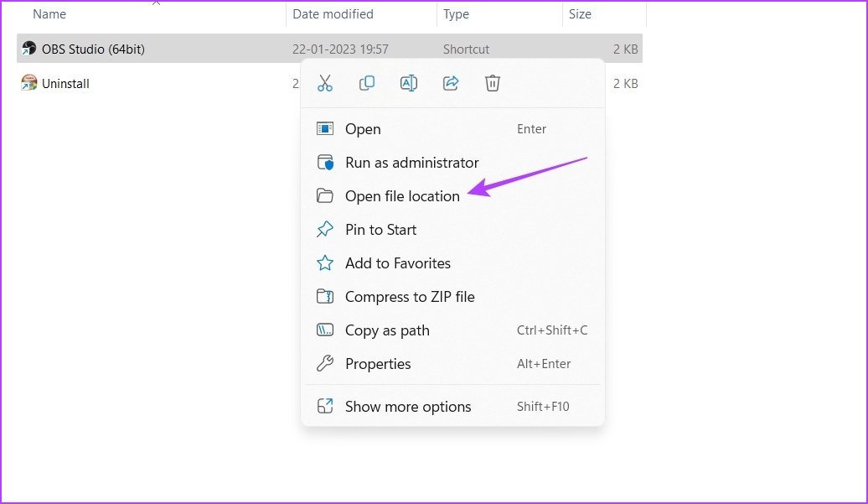Select Open file location
Screen dimensions: 868x504
402,196
